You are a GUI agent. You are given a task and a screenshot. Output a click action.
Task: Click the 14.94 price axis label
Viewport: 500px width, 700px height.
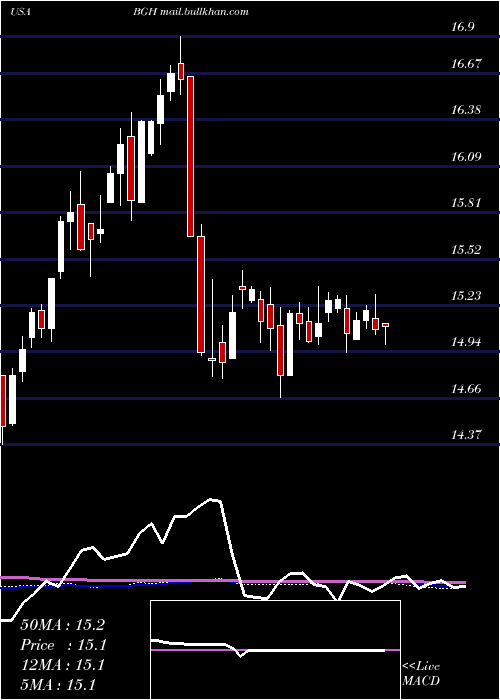(x=466, y=342)
